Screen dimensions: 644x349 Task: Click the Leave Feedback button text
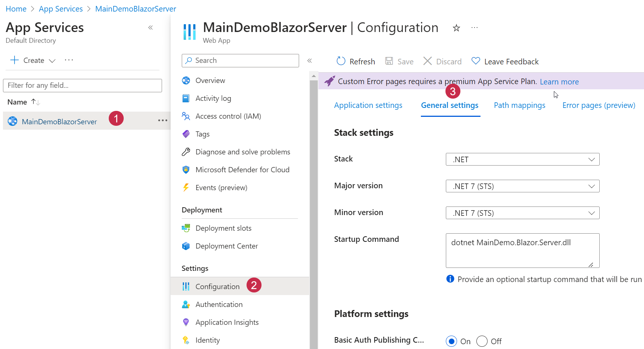tap(511, 61)
